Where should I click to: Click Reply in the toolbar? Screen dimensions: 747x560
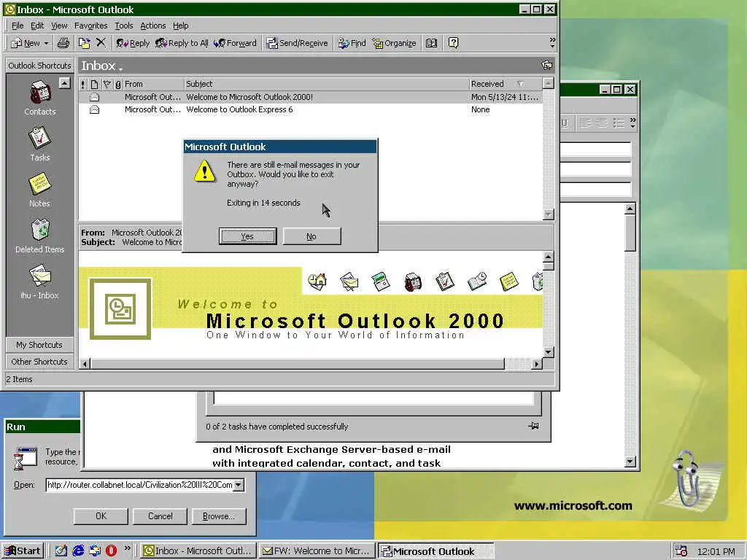(133, 43)
